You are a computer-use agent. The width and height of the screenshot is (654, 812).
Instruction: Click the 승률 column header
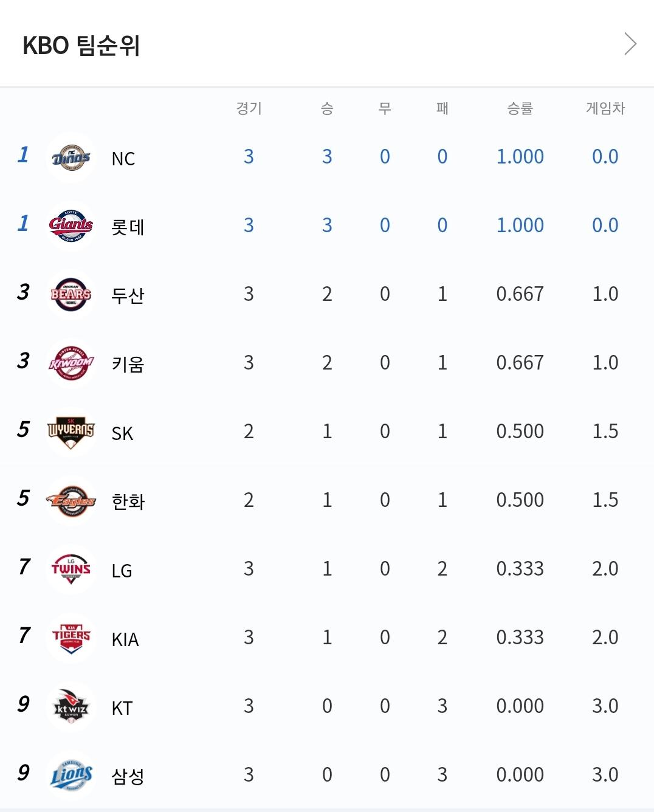point(520,108)
